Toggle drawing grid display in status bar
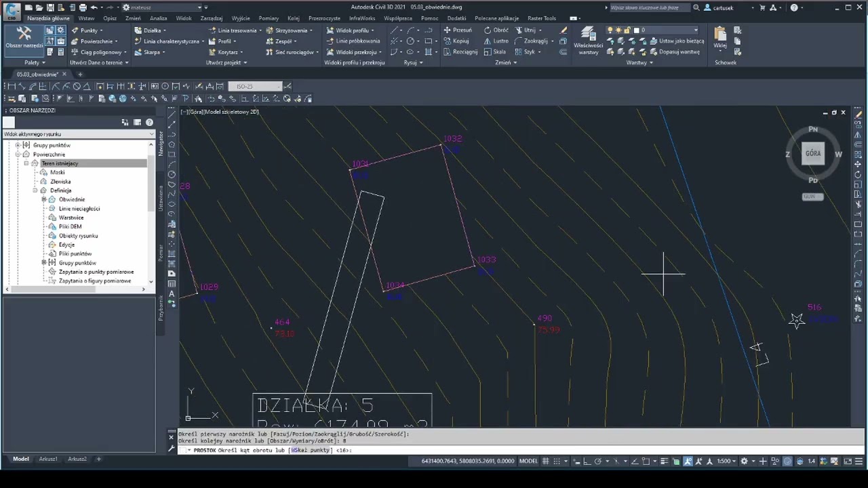Image resolution: width=868 pixels, height=488 pixels. tap(546, 461)
